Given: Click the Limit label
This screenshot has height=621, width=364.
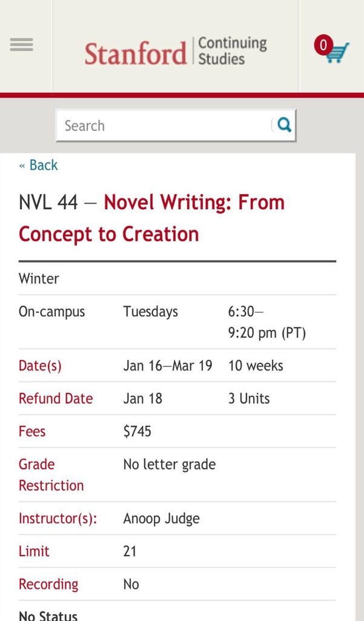Looking at the screenshot, I should click(x=34, y=551).
